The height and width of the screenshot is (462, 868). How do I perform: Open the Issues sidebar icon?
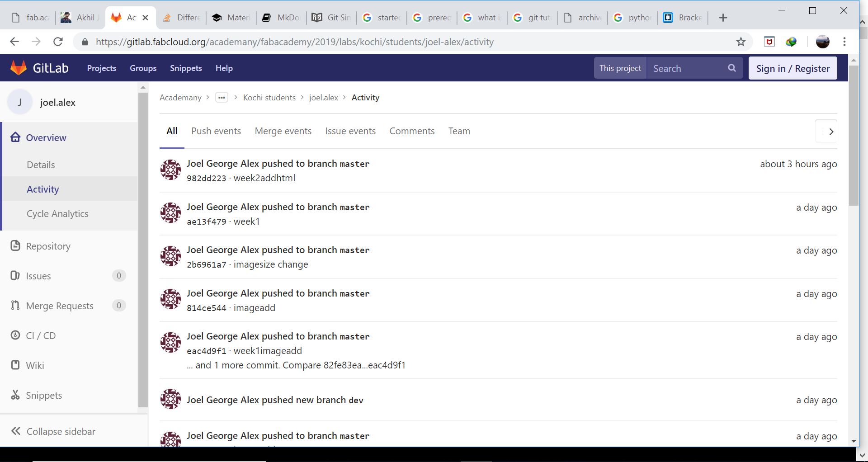click(x=15, y=276)
